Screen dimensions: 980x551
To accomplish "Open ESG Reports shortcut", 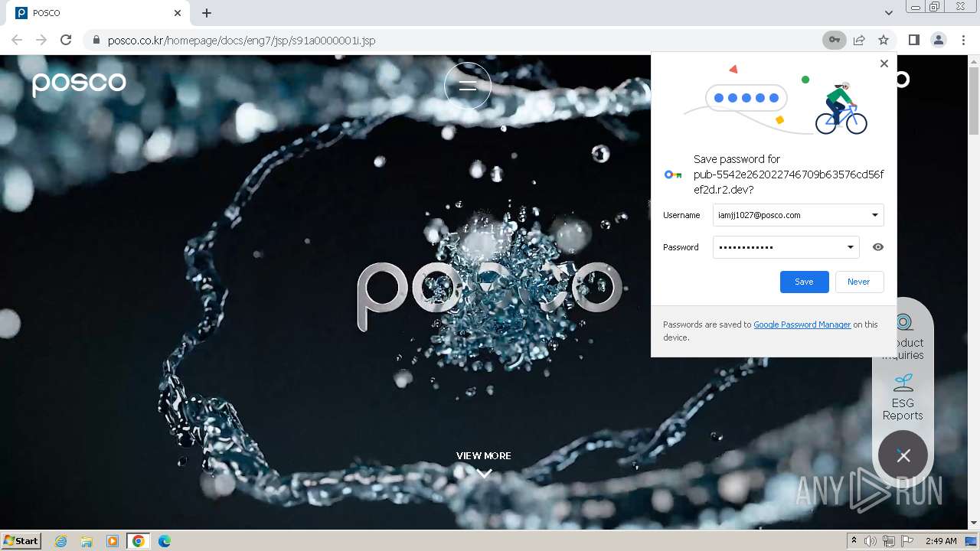I will (903, 396).
